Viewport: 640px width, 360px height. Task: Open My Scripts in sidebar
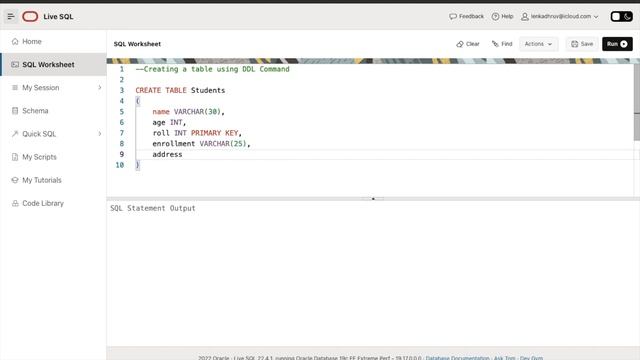[53, 157]
